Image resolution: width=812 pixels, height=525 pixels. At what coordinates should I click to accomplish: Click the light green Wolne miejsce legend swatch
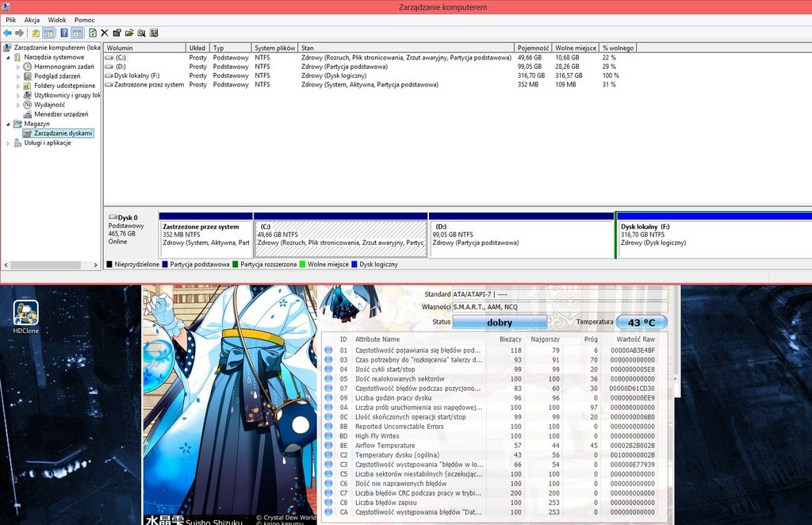click(302, 264)
